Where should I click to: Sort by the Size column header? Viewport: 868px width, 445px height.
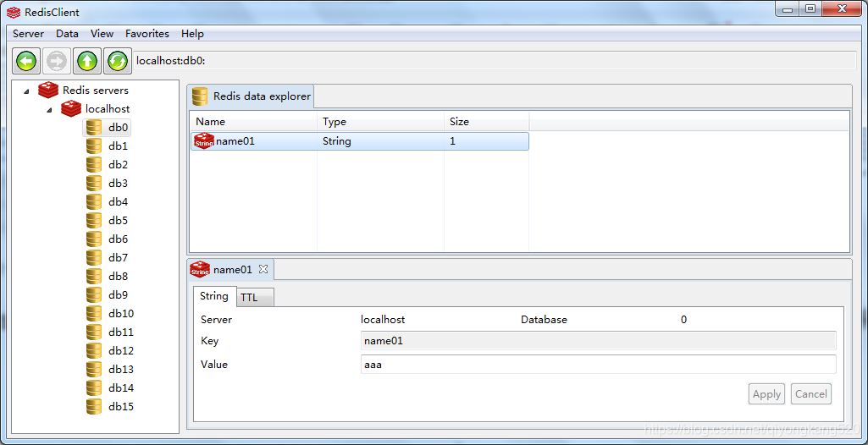[x=487, y=122]
